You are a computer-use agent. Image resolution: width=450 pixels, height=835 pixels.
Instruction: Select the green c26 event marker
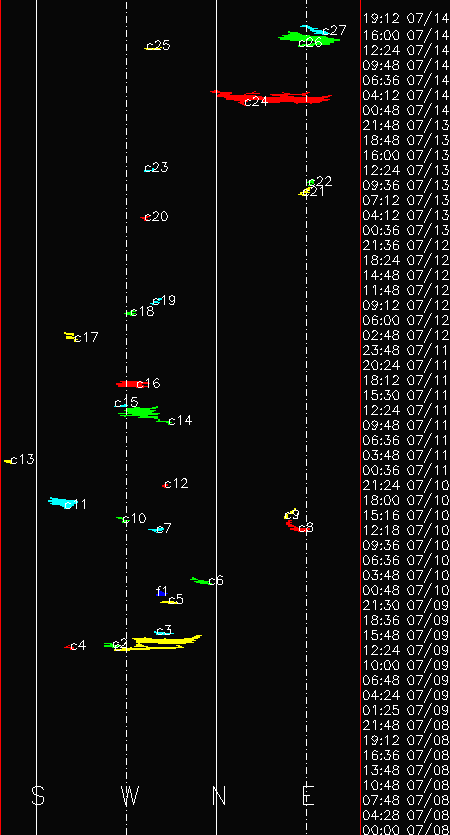point(308,38)
